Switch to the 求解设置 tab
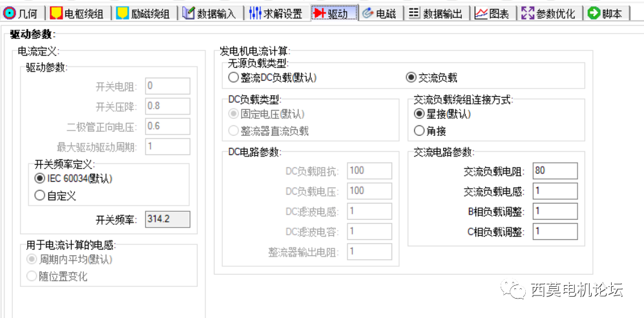 [276, 13]
